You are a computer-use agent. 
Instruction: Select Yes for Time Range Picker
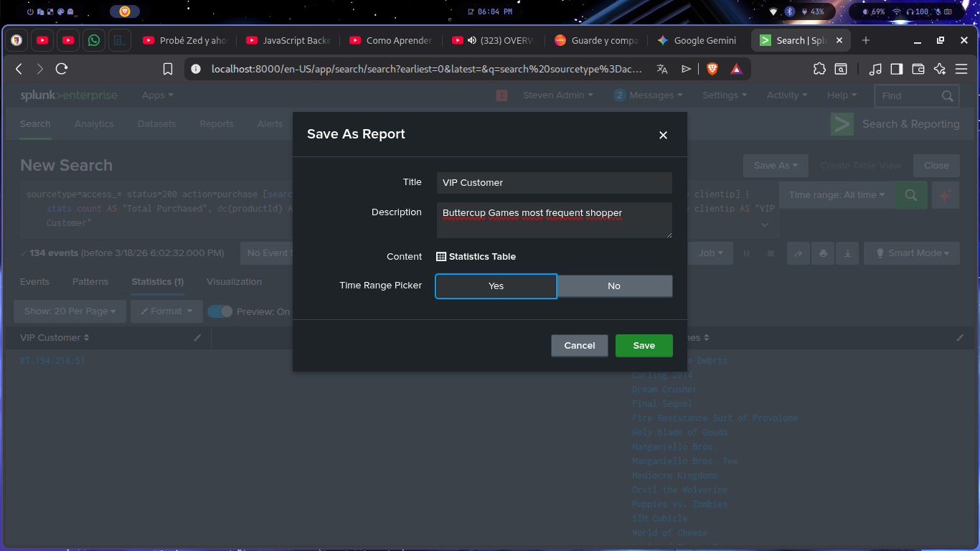click(x=496, y=286)
